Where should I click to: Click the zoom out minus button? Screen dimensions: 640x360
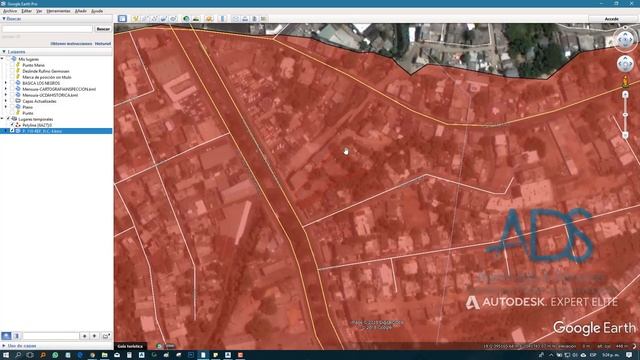[x=625, y=135]
